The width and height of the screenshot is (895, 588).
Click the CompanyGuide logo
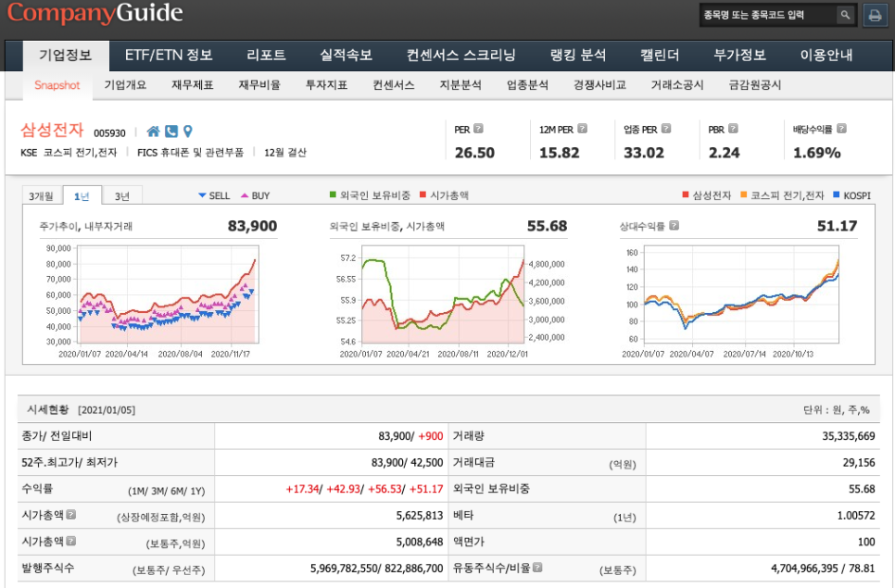pyautogui.click(x=95, y=13)
